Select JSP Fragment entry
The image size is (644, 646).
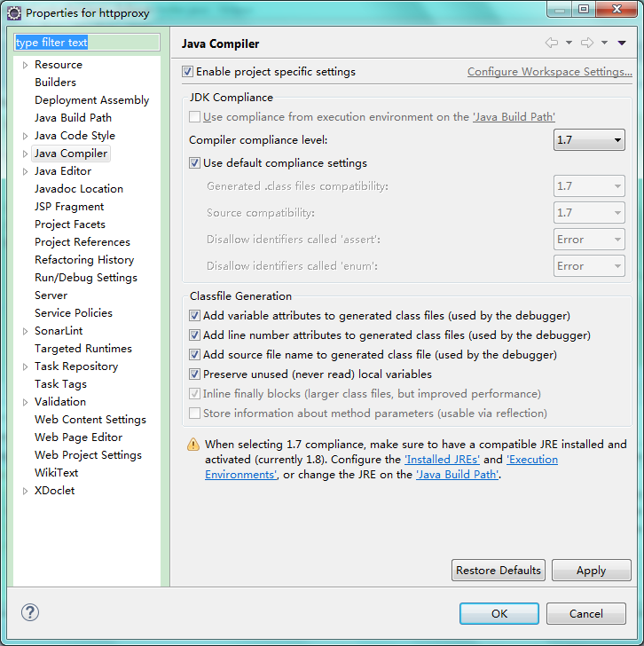coord(69,207)
